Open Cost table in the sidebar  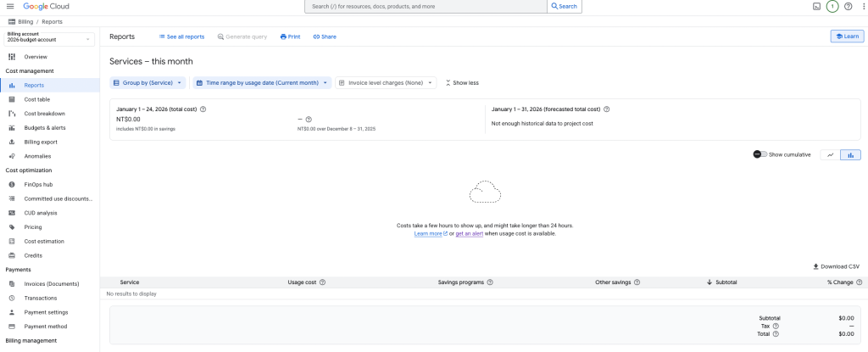pyautogui.click(x=50, y=99)
